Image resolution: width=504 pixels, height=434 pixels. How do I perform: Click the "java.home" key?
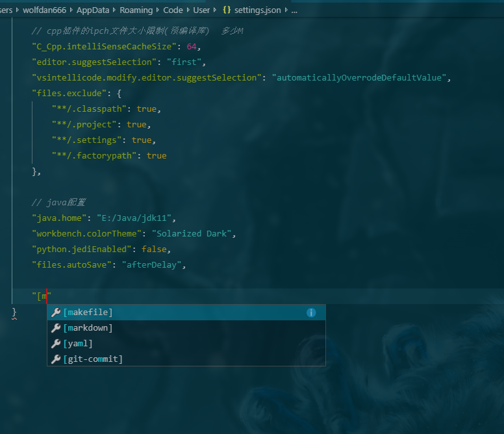coord(59,218)
